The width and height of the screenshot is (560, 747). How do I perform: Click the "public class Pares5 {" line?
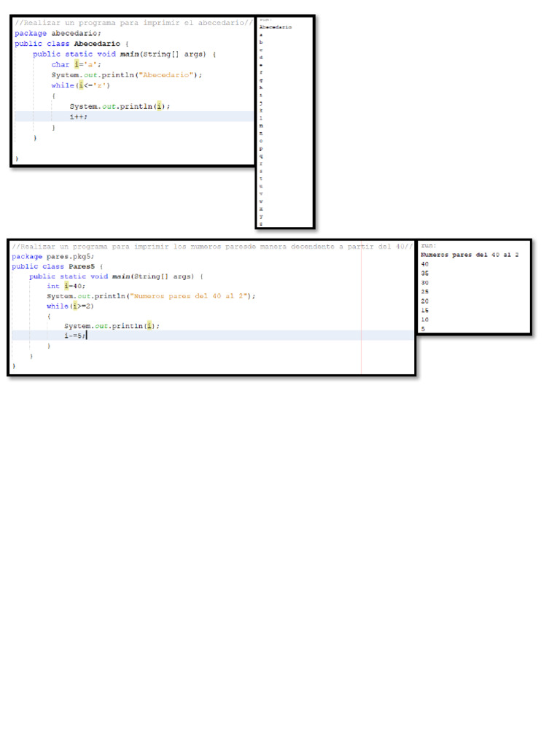57,267
